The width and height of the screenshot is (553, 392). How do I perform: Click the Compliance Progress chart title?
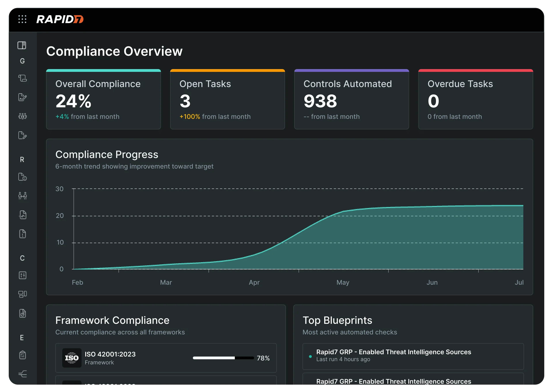click(x=107, y=154)
